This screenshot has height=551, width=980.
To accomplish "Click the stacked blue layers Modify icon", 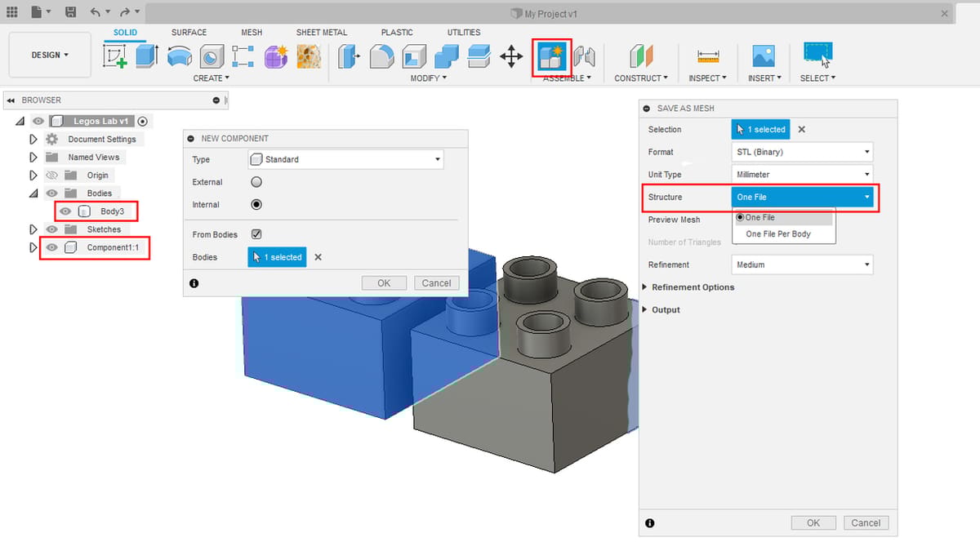I will click(479, 56).
